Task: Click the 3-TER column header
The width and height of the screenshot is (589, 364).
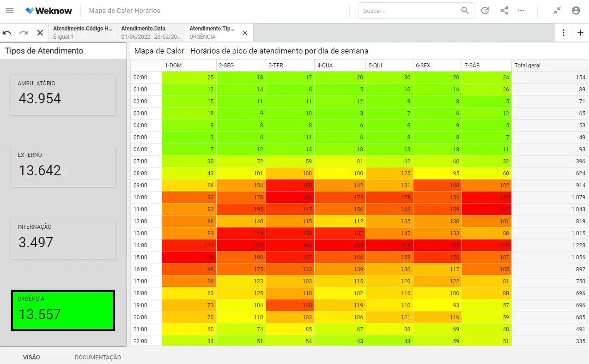Action: pyautogui.click(x=290, y=66)
